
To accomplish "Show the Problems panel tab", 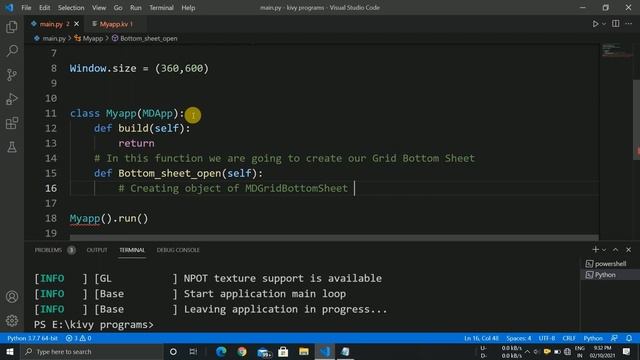I will (x=48, y=250).
